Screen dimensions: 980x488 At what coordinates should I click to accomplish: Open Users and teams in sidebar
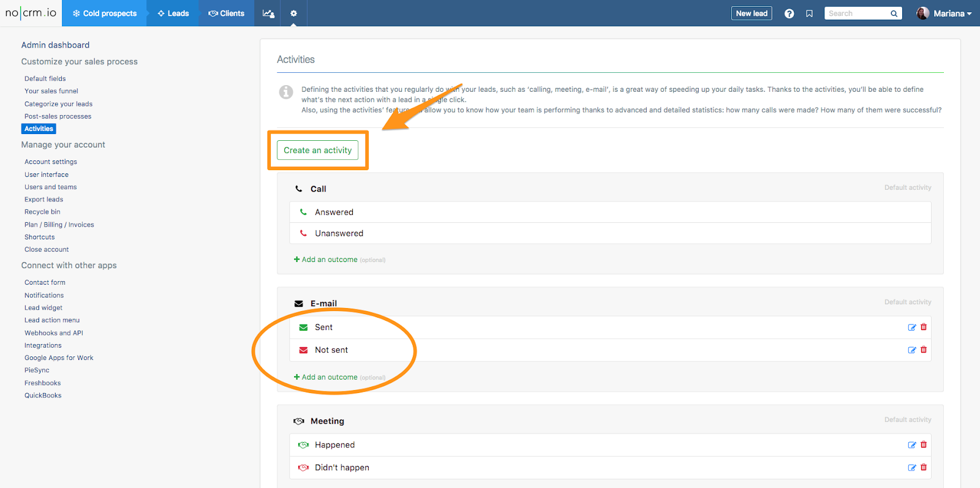click(x=51, y=187)
